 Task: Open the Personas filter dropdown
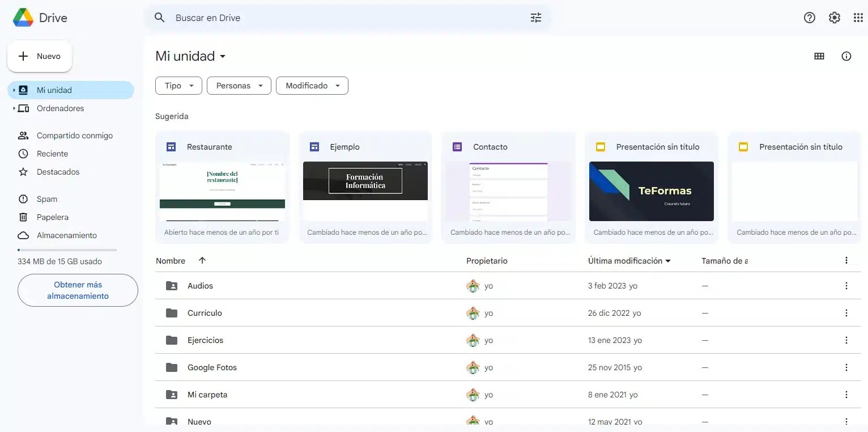pos(239,86)
